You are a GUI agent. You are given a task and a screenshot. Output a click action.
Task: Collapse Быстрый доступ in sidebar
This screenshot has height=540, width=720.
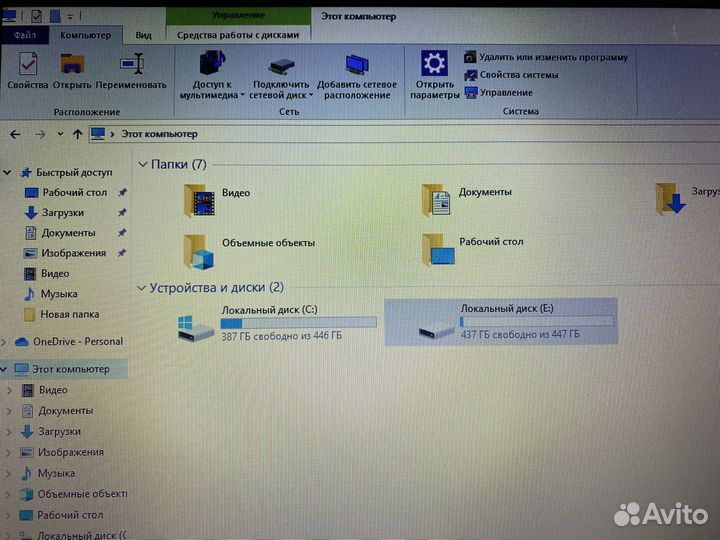coord(7,173)
